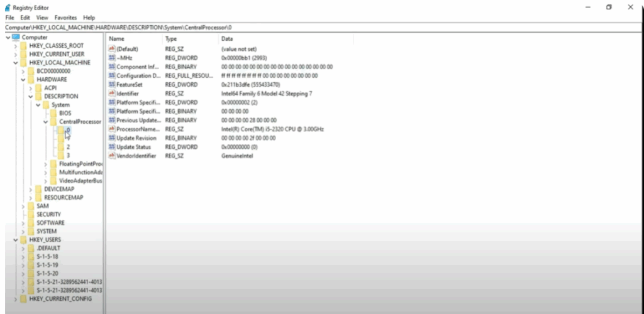Select the MultifunctionAdapter key
Screen dimensions: 644x314
point(80,172)
